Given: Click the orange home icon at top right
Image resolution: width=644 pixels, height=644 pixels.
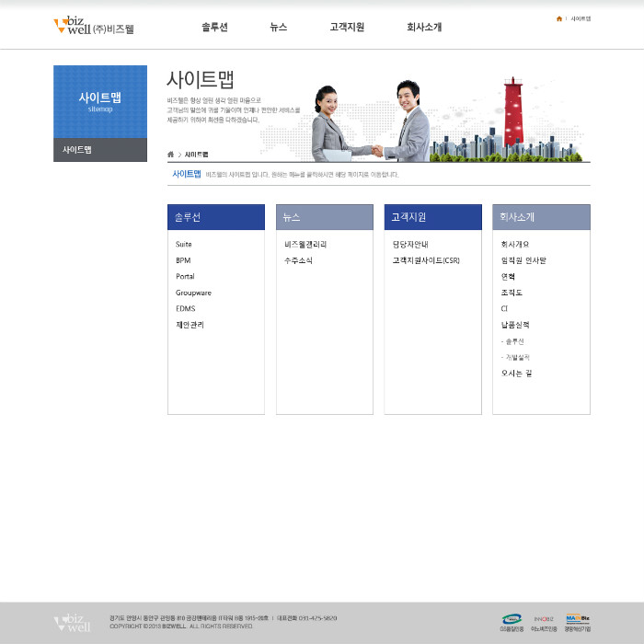Looking at the screenshot, I should [x=559, y=18].
